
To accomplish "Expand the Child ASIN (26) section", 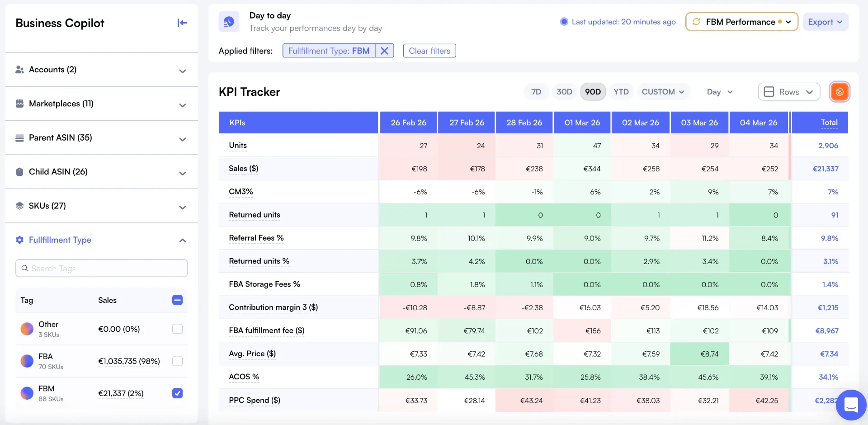I will 183,173.
